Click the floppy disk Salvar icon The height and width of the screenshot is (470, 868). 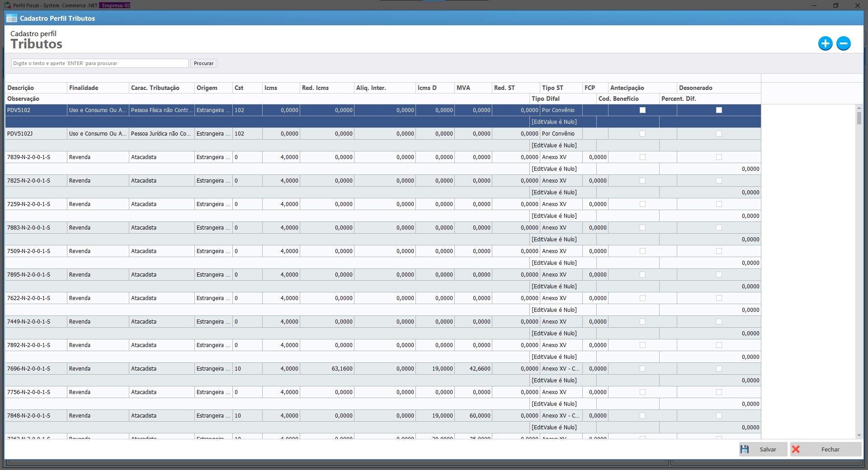(x=745, y=449)
